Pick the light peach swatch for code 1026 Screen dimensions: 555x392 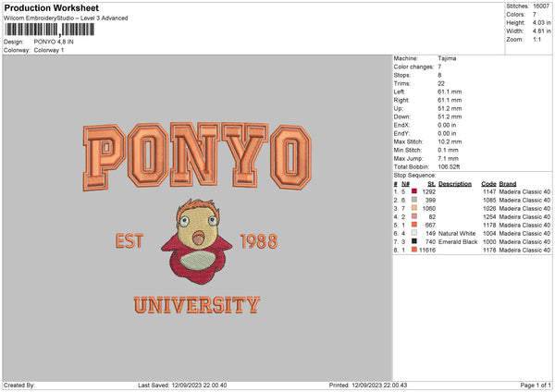[x=413, y=208]
